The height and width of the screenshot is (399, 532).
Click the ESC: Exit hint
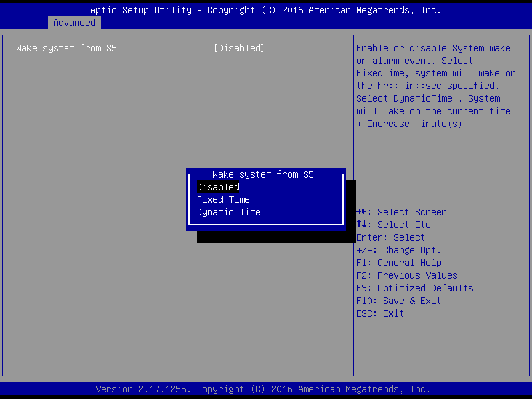380,313
